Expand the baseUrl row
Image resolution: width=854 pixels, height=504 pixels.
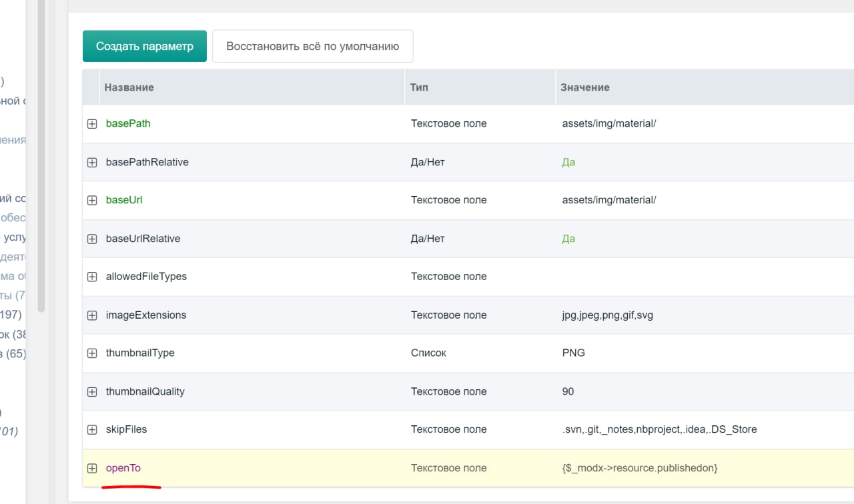pyautogui.click(x=92, y=201)
